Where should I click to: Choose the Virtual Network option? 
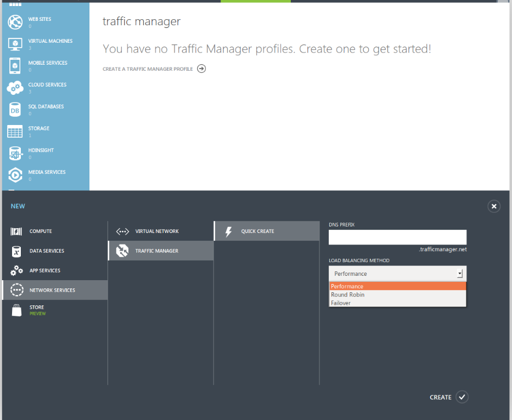(x=161, y=231)
